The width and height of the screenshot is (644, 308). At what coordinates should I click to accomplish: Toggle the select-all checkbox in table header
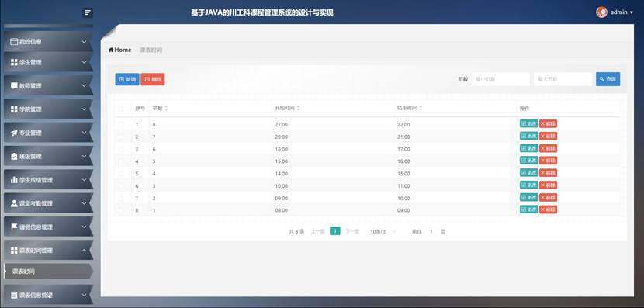coord(121,109)
